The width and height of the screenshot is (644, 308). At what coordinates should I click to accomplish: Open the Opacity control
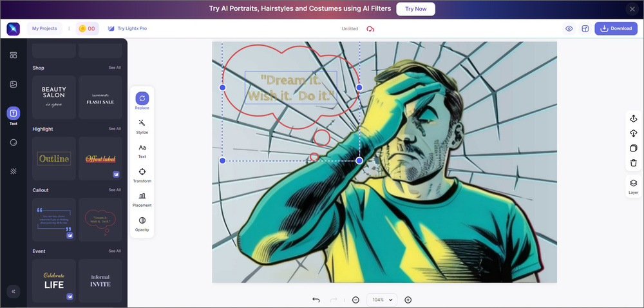(x=142, y=221)
